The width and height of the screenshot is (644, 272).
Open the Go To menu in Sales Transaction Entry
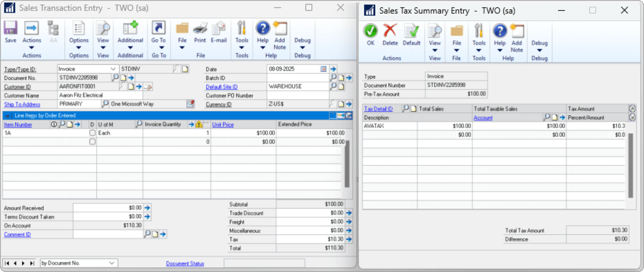(x=158, y=35)
